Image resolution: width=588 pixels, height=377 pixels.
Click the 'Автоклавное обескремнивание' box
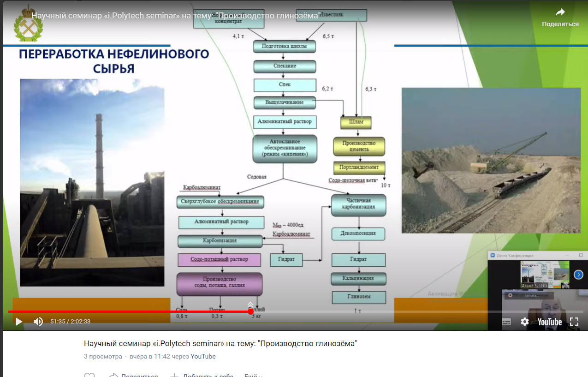tap(285, 149)
